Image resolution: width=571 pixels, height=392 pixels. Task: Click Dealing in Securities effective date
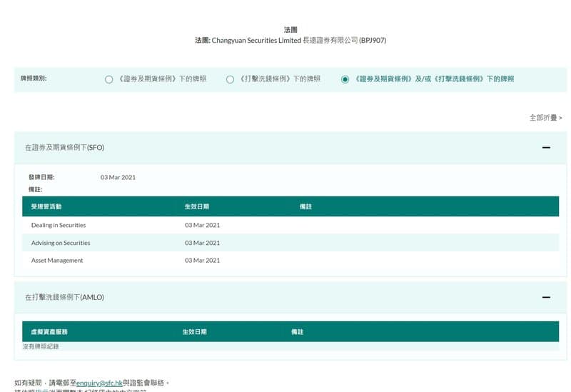point(203,225)
